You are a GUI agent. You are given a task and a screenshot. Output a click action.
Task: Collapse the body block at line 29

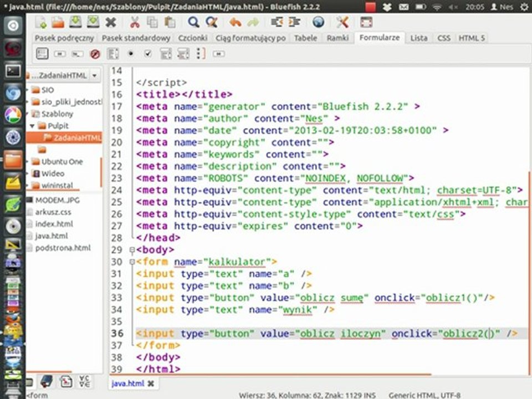click(132, 250)
